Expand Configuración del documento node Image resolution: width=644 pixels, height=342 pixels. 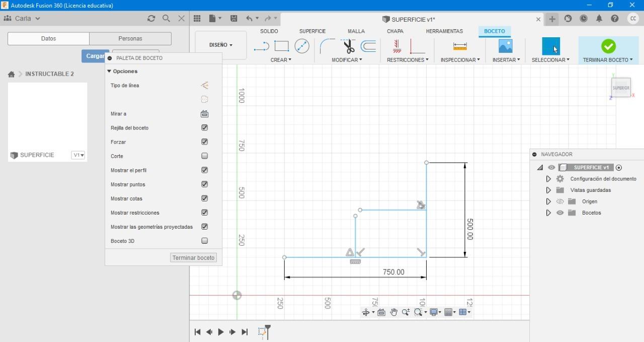pyautogui.click(x=548, y=179)
